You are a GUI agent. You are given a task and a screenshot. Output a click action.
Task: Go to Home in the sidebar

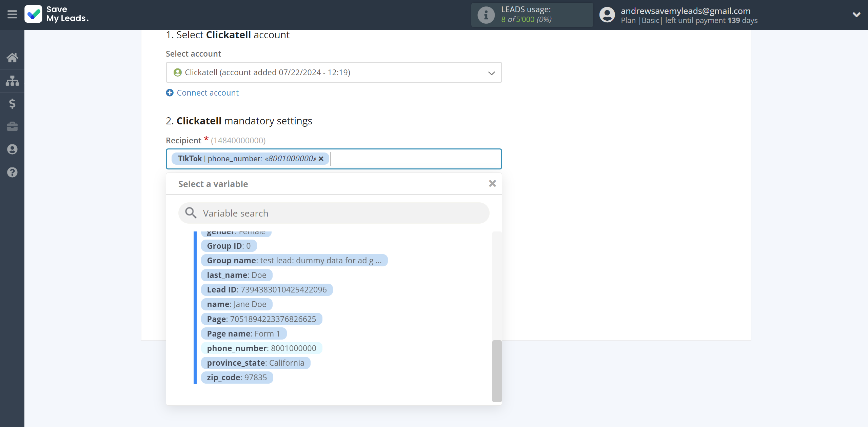12,58
